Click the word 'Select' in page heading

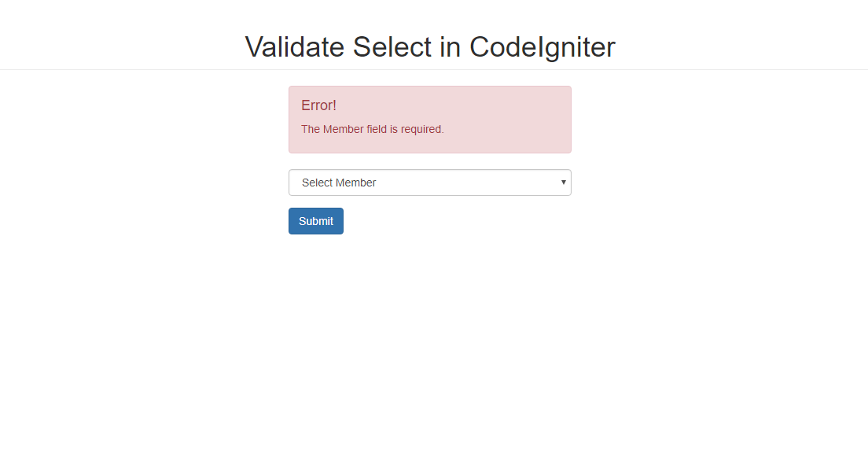pos(392,46)
